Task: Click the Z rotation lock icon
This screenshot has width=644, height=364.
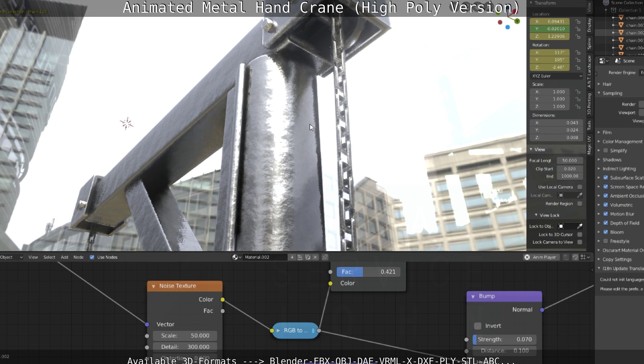Action: point(578,67)
